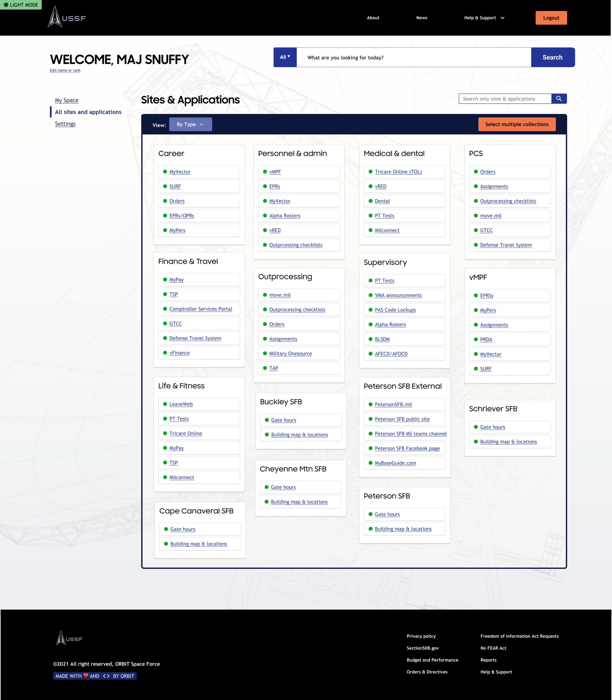The height and width of the screenshot is (700, 612).
Task: Click the Logout button
Action: (x=551, y=18)
